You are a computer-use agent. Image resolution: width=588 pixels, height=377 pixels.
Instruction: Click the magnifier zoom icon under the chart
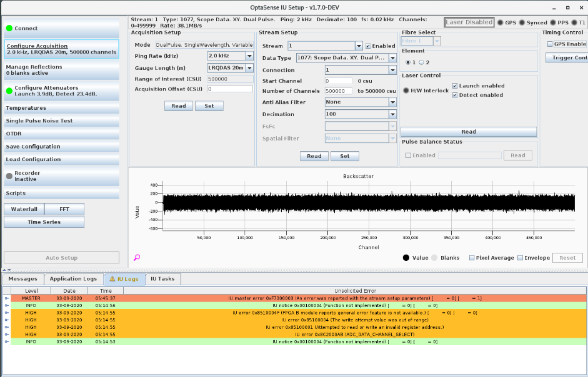[137, 257]
